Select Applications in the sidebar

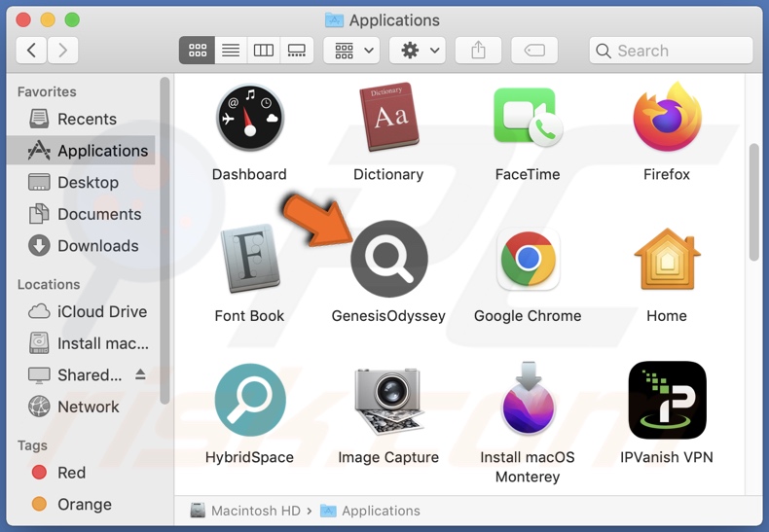(x=81, y=151)
